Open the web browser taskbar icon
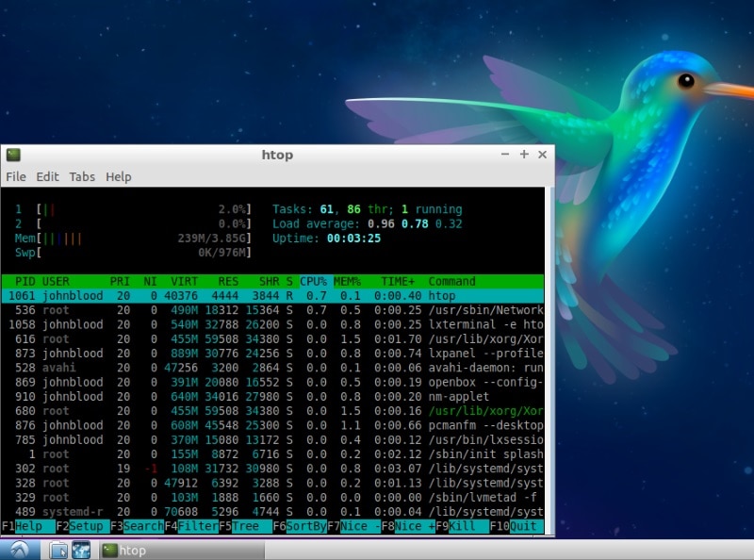This screenshot has height=560, width=754. (x=81, y=550)
